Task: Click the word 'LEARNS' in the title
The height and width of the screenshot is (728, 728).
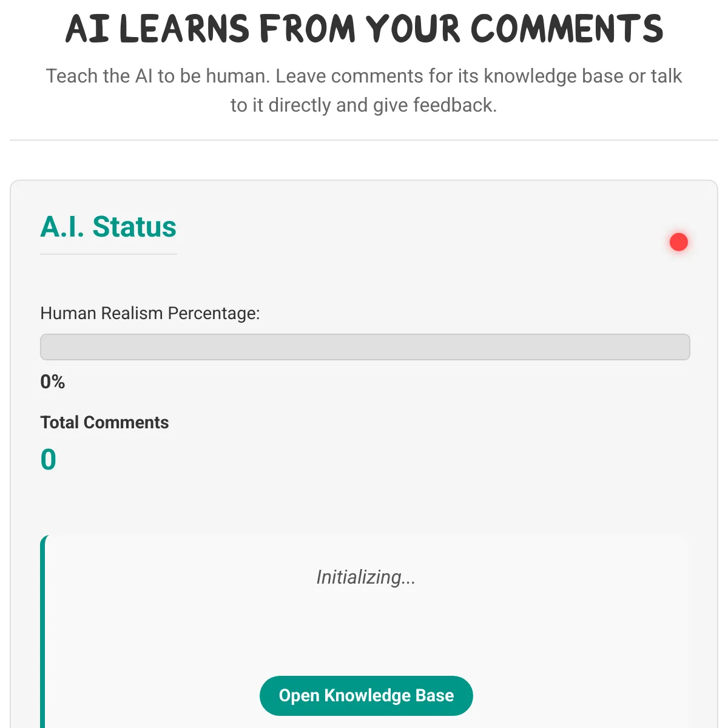Action: [x=184, y=29]
